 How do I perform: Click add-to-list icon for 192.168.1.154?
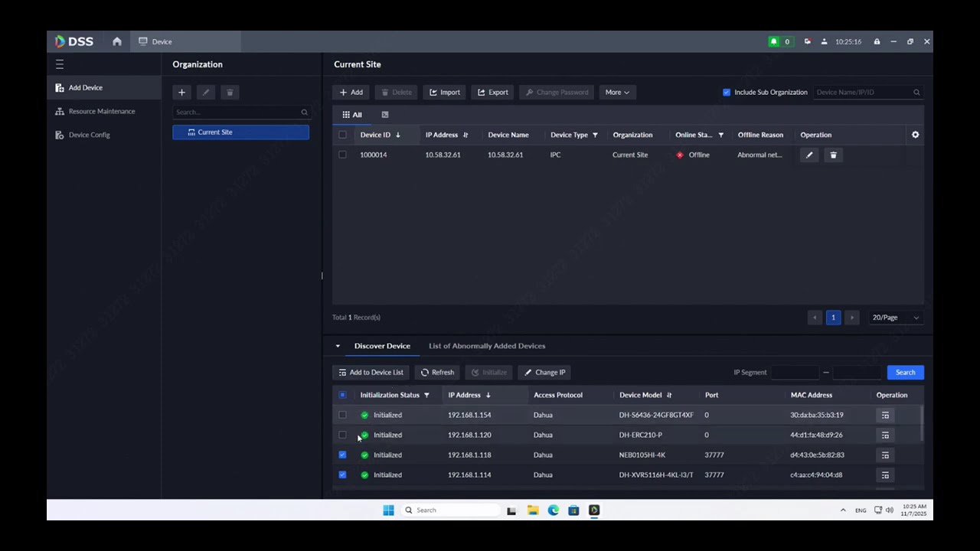[885, 415]
